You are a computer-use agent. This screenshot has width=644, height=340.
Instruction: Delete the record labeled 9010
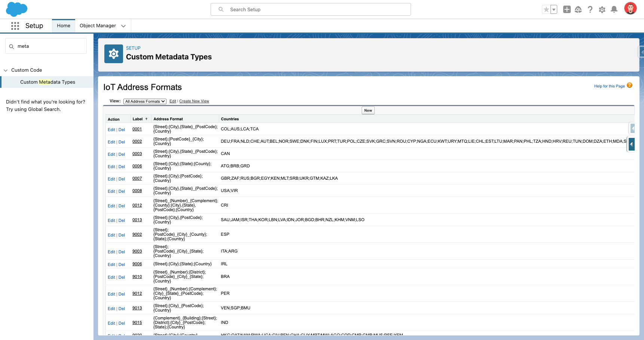point(122,277)
